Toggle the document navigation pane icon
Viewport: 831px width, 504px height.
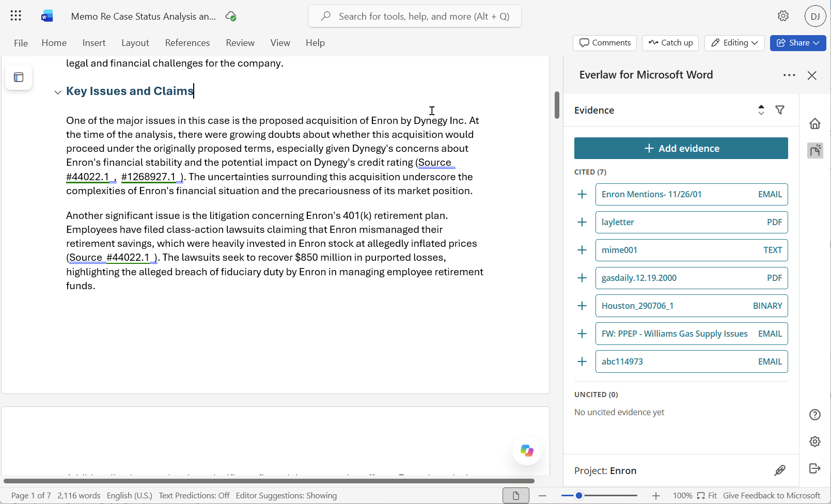[19, 77]
